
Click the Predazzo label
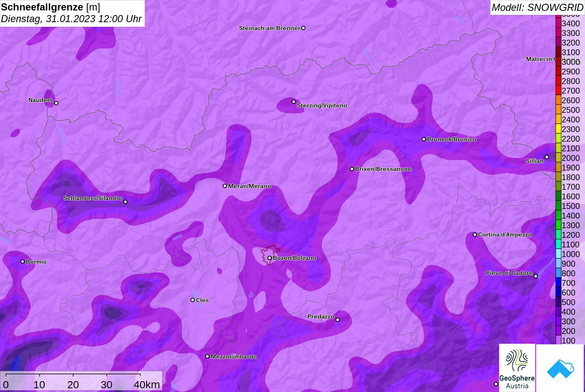pos(321,316)
